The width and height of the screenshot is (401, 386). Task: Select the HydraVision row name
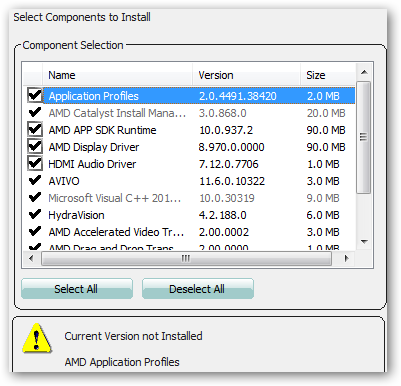click(76, 215)
